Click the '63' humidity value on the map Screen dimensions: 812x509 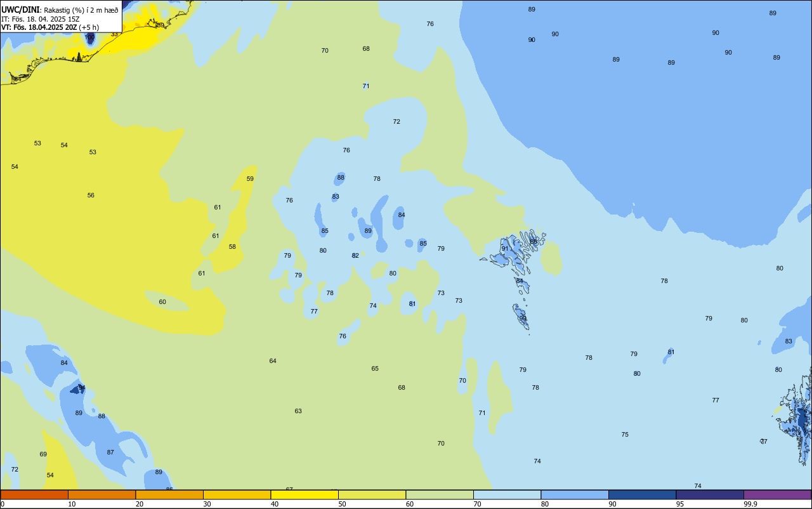click(x=298, y=411)
